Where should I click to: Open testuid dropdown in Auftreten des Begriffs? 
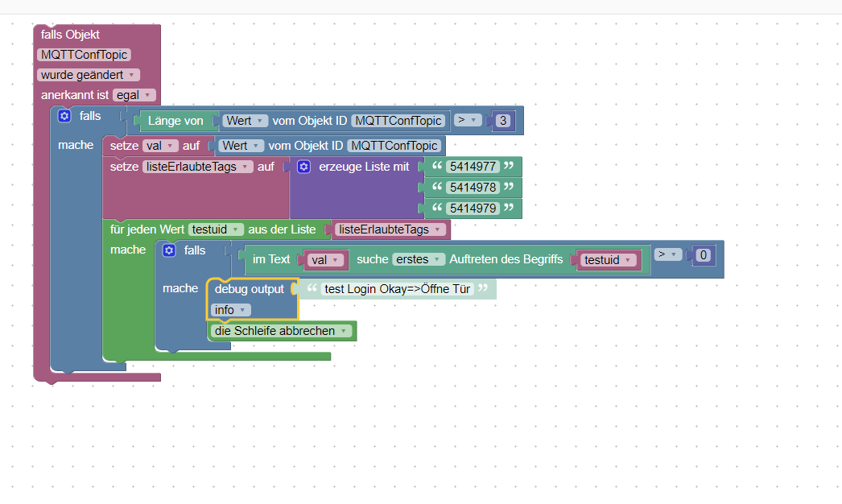[x=609, y=260]
